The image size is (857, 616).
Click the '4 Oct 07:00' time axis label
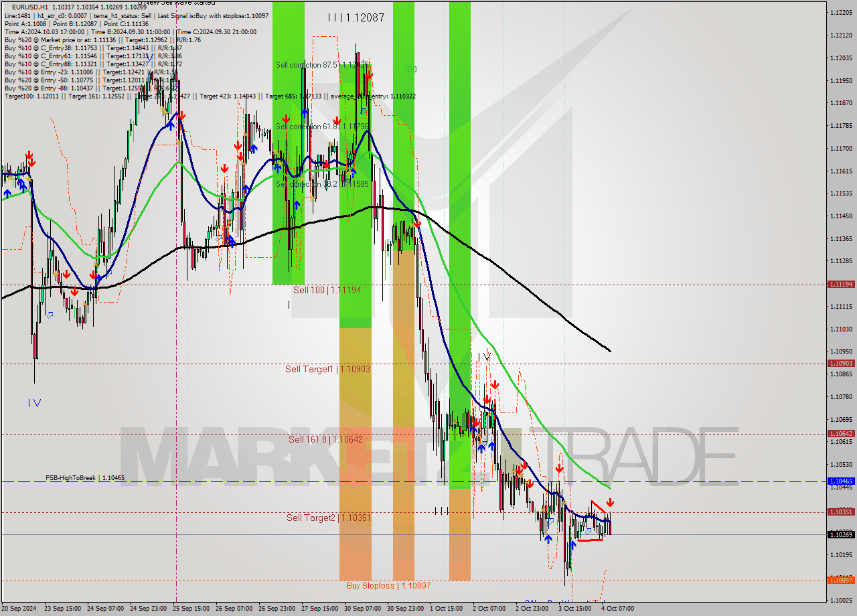617,609
